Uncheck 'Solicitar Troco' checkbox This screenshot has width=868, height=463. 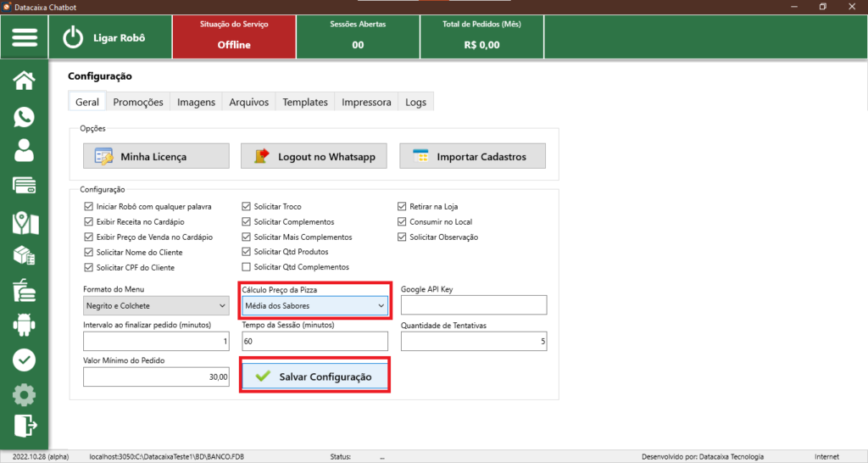pyautogui.click(x=247, y=206)
